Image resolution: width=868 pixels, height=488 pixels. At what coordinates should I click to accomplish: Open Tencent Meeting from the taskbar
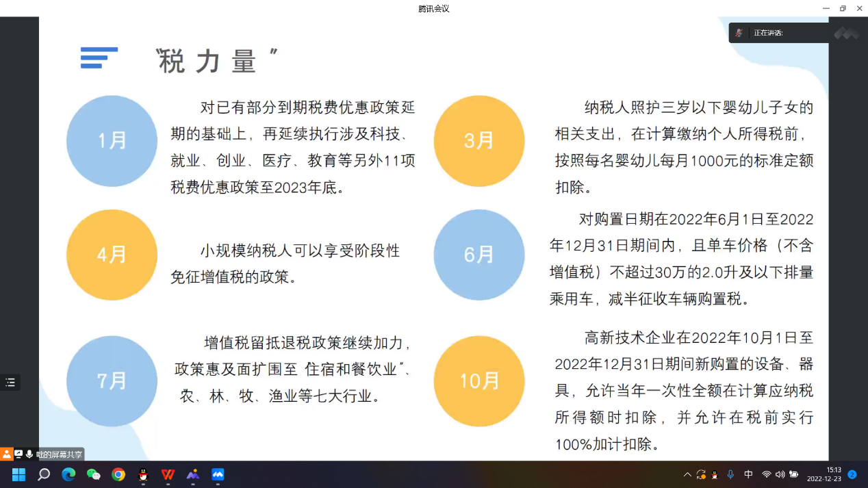(218, 474)
